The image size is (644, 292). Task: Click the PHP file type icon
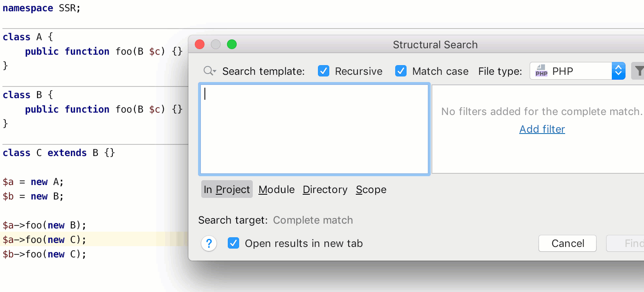tap(541, 71)
